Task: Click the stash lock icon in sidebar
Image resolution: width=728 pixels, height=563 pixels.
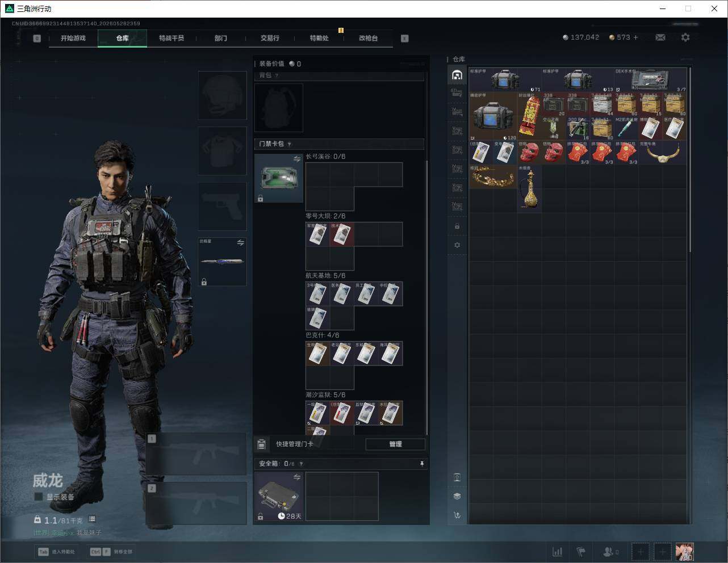Action: coord(457,226)
